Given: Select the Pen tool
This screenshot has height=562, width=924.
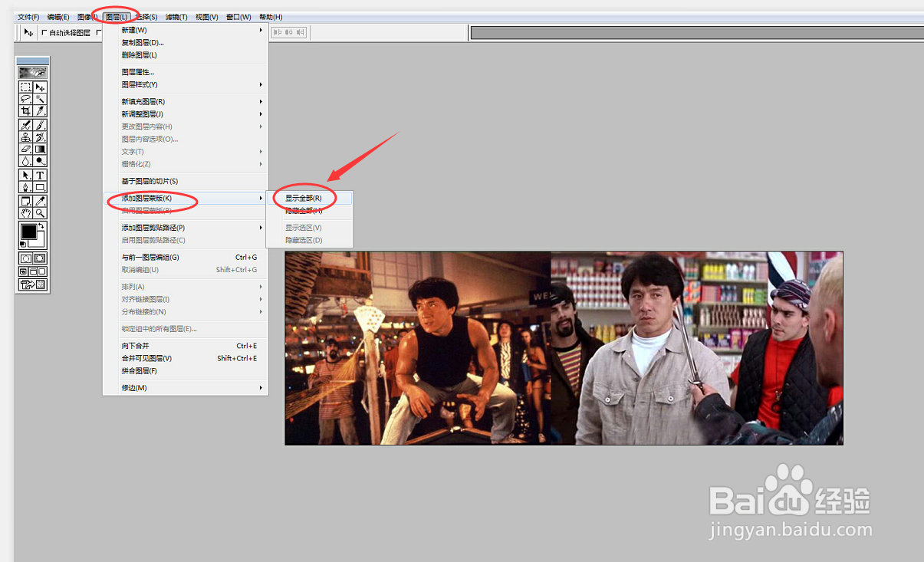Looking at the screenshot, I should (25, 188).
